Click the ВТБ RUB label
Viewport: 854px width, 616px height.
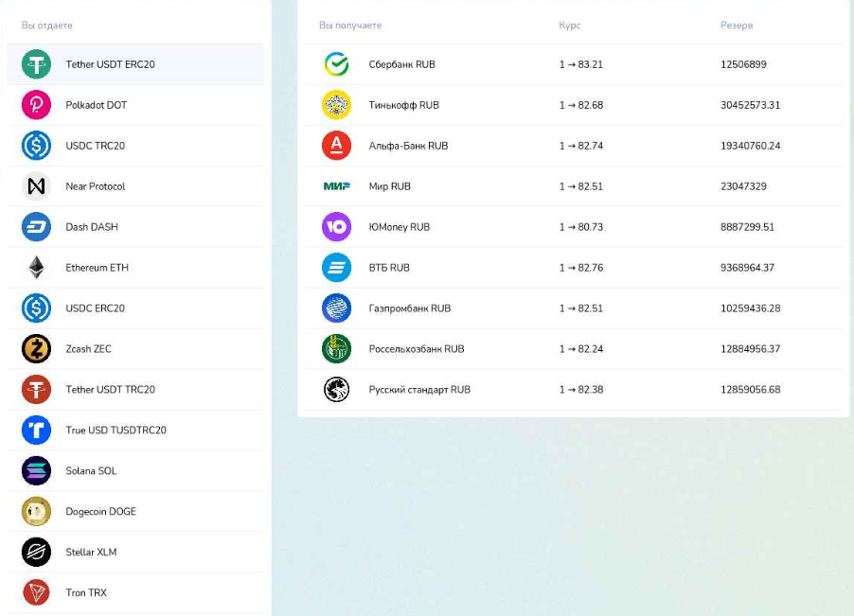tap(389, 268)
